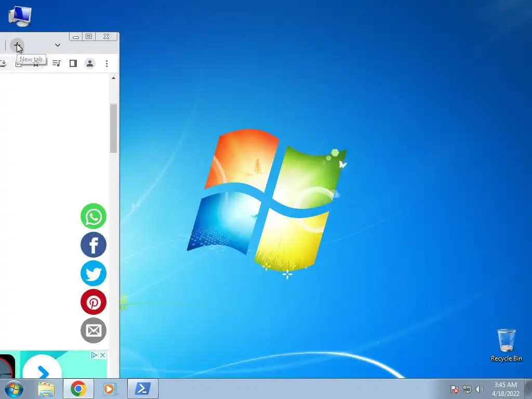Screen dimensions: 532x399
Task: Open the Chrome profile avatar
Action: pyautogui.click(x=90, y=63)
